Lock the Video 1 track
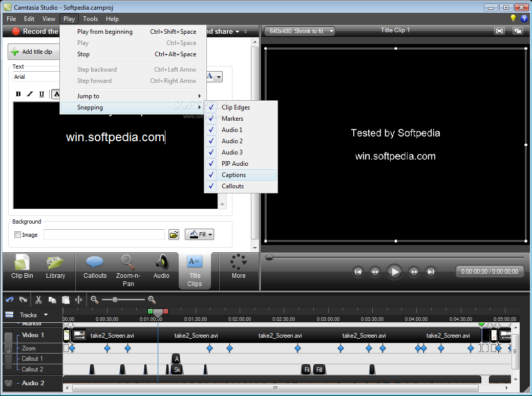This screenshot has width=532, height=396. (9, 351)
